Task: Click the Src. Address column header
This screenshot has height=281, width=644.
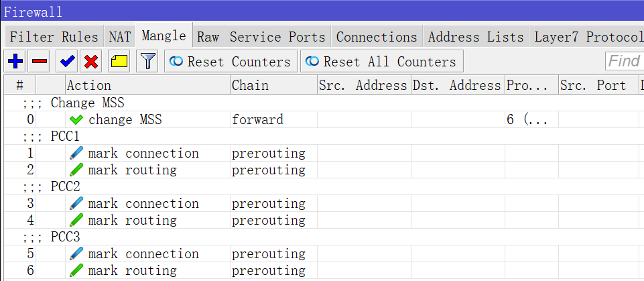Action: (x=363, y=85)
